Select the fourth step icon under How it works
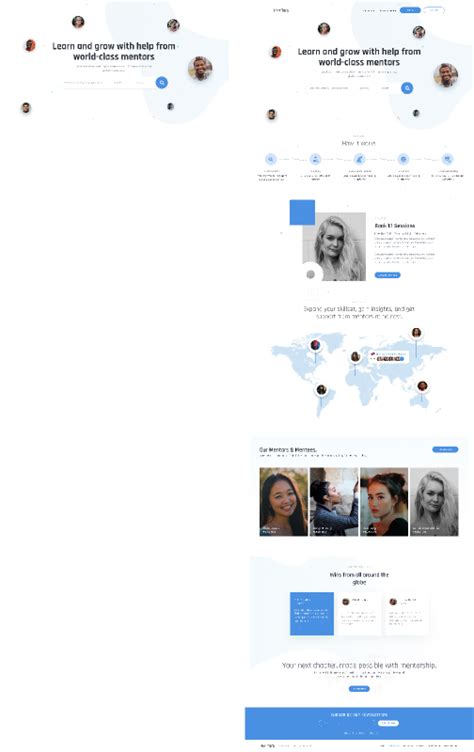Screen dimensions: 474x752 point(403,159)
